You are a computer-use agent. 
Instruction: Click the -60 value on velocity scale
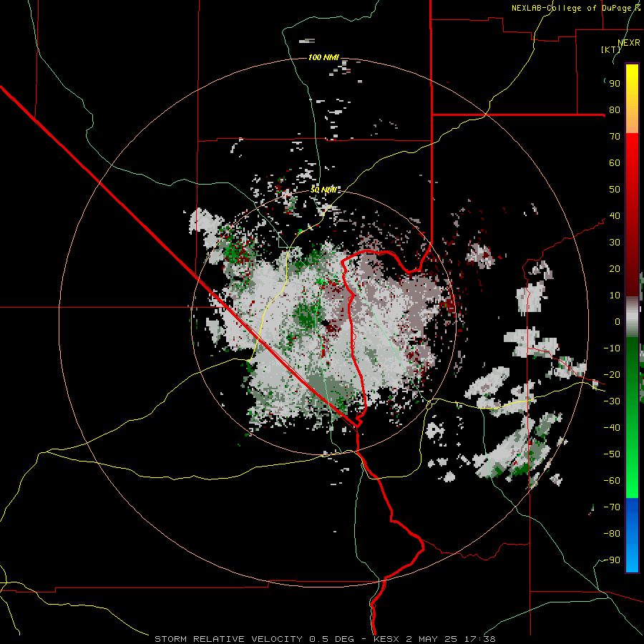[612, 481]
